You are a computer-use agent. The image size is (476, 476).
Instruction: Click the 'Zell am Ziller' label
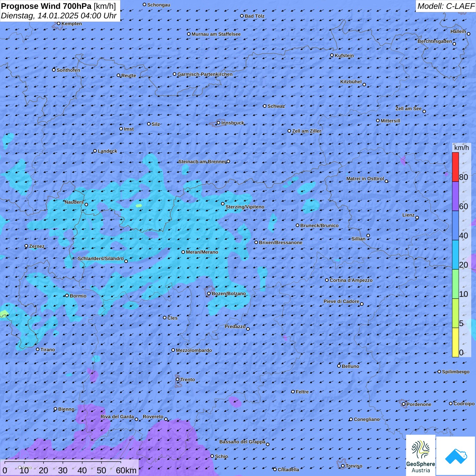[306, 131]
